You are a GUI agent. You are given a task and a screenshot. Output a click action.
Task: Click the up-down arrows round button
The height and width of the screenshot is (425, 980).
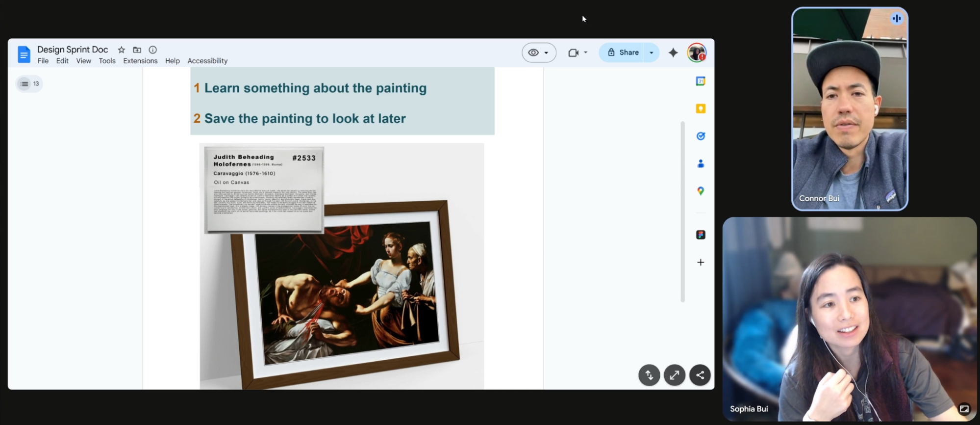tap(649, 375)
